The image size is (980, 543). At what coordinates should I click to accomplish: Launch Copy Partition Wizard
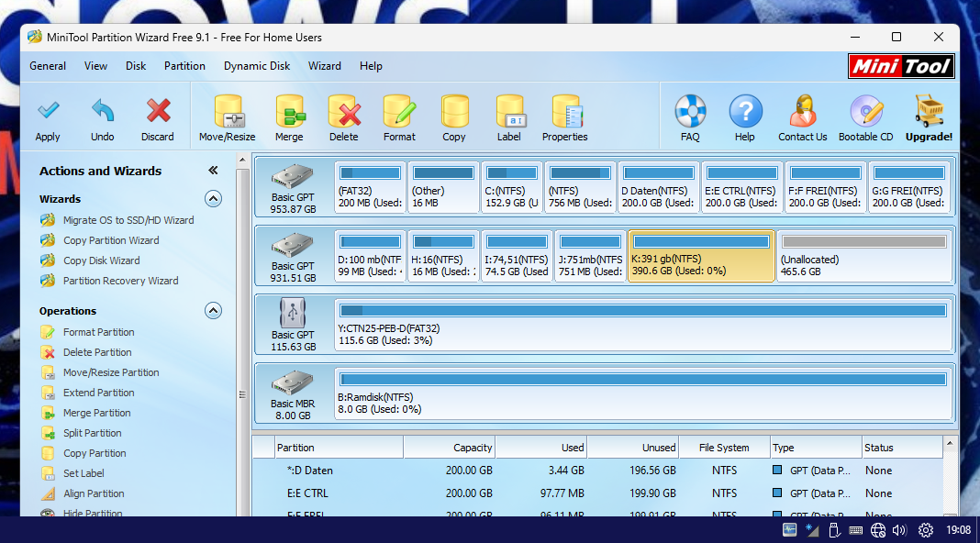click(111, 240)
